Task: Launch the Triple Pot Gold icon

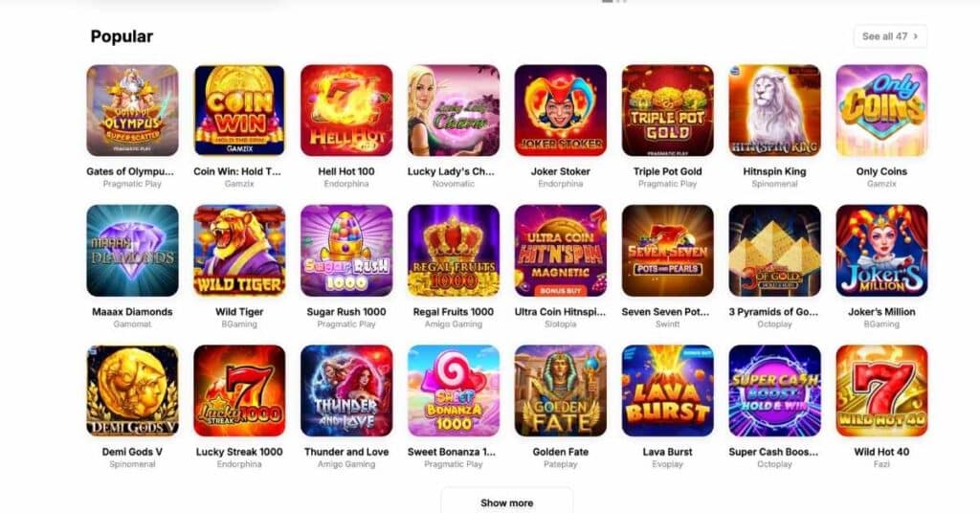Action: pos(667,111)
